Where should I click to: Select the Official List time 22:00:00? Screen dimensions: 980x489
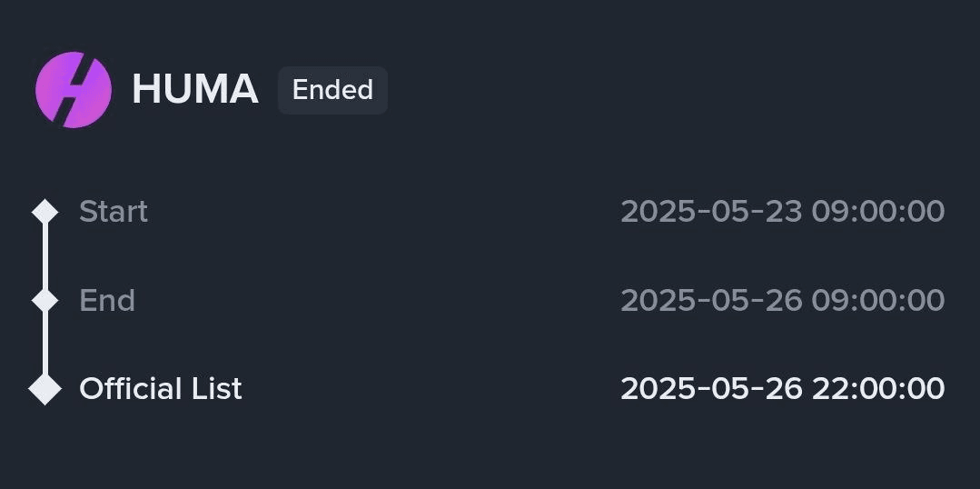(x=878, y=388)
